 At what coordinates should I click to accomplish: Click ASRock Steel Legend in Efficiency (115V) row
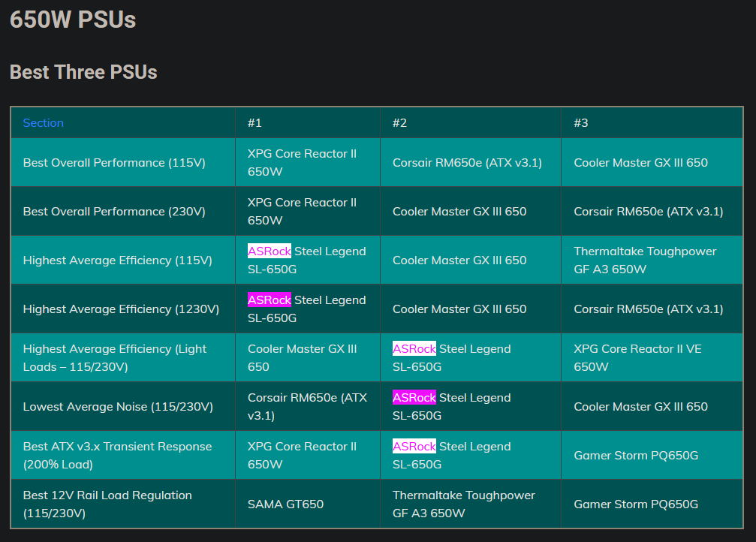(x=306, y=260)
